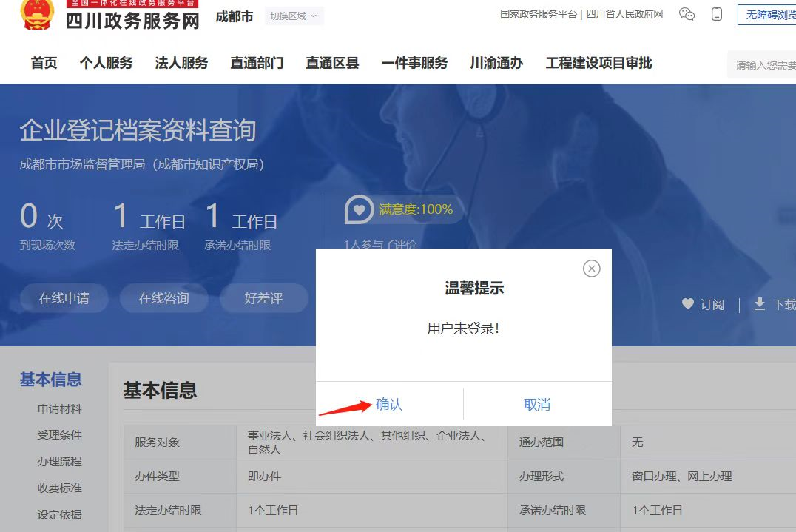The height and width of the screenshot is (532, 796).
Task: Click the 好差评 button
Action: click(x=263, y=298)
